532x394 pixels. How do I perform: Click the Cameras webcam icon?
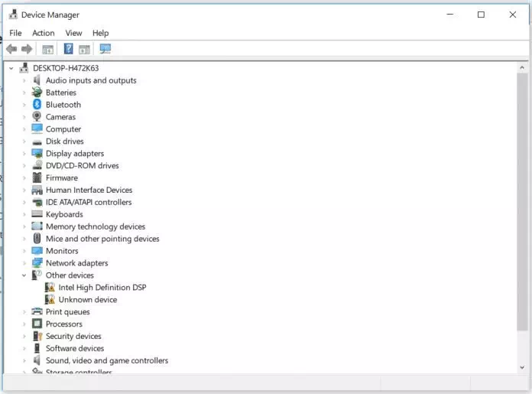(37, 117)
